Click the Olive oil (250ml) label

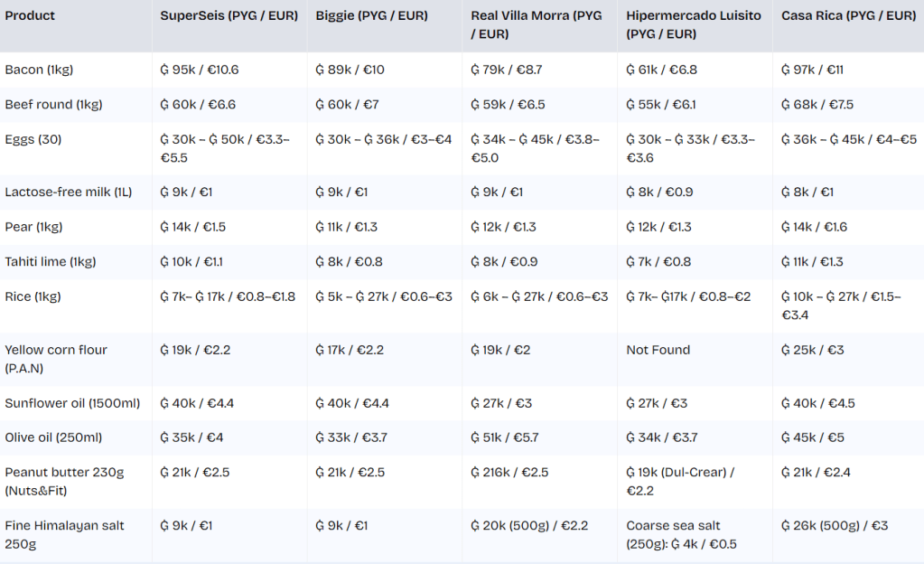(x=53, y=437)
